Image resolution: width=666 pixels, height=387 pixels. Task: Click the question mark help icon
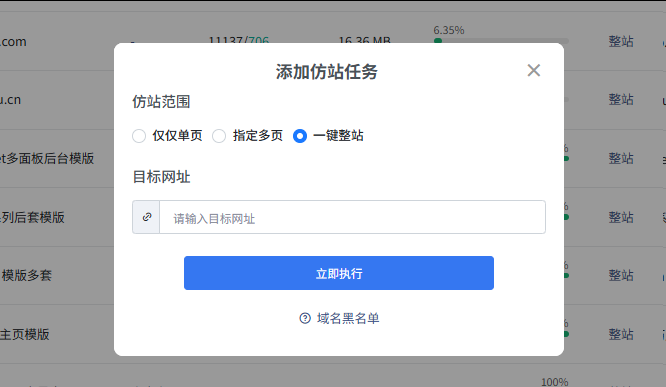coord(305,318)
